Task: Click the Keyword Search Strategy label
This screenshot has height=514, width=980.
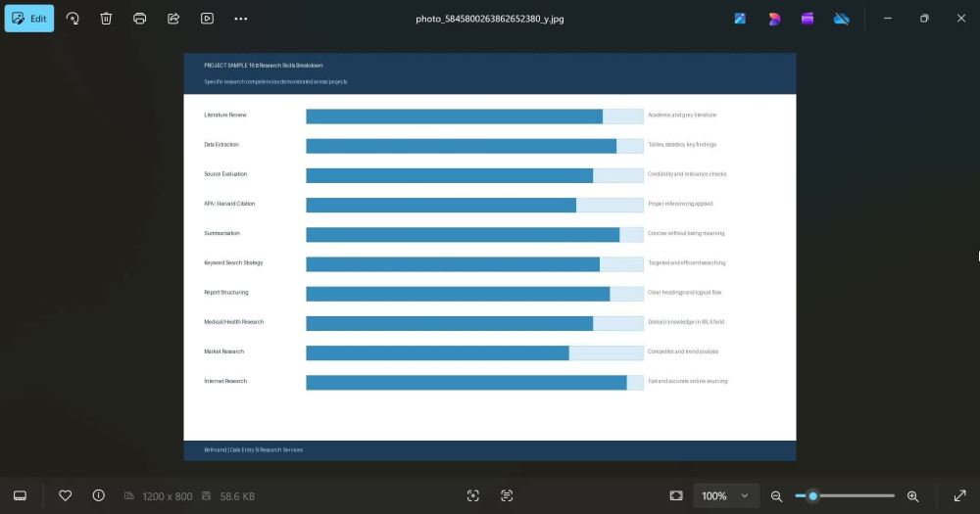Action: 233,263
